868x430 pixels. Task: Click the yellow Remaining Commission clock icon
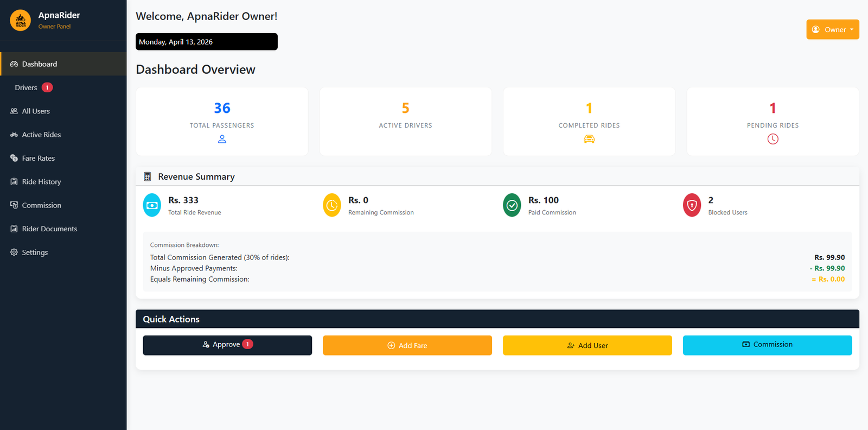click(x=332, y=205)
